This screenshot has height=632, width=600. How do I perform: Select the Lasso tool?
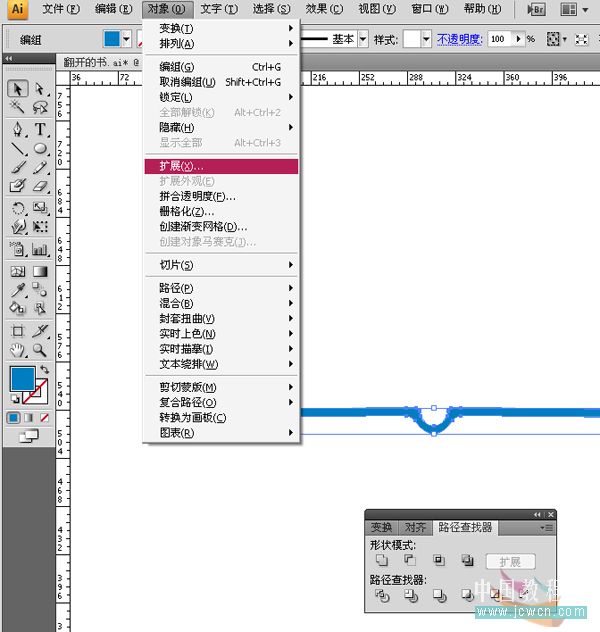point(39,107)
